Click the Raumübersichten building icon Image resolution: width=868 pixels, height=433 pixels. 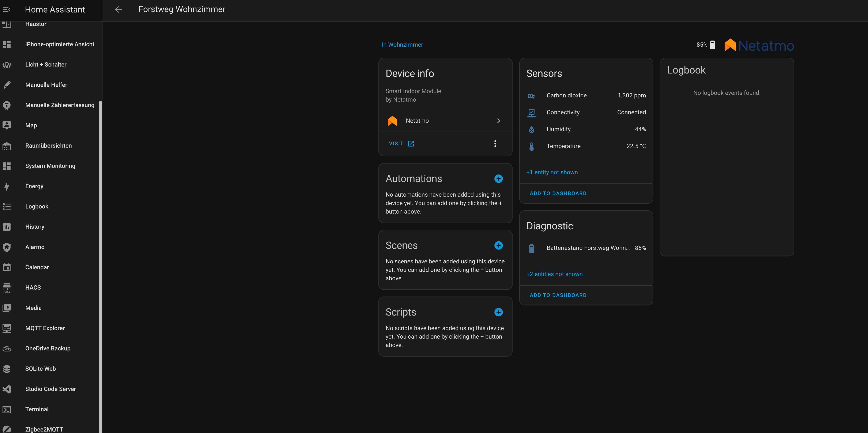point(7,146)
